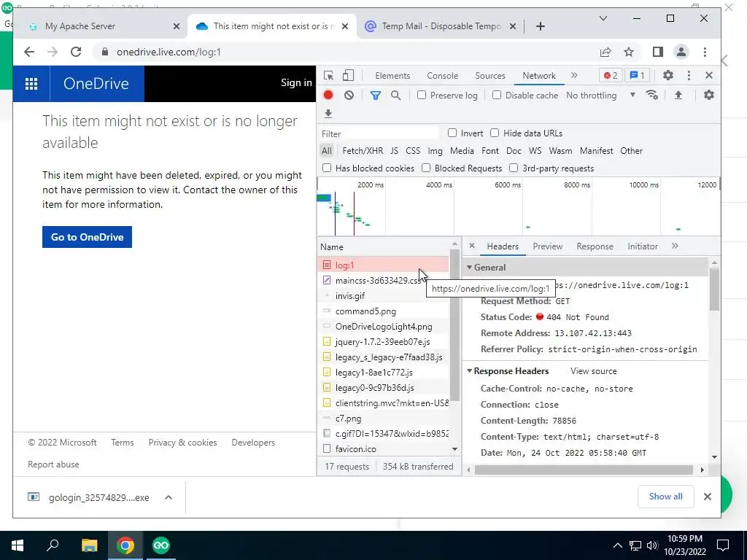
Task: Open the OneDrive app launcher grid
Action: [x=31, y=84]
